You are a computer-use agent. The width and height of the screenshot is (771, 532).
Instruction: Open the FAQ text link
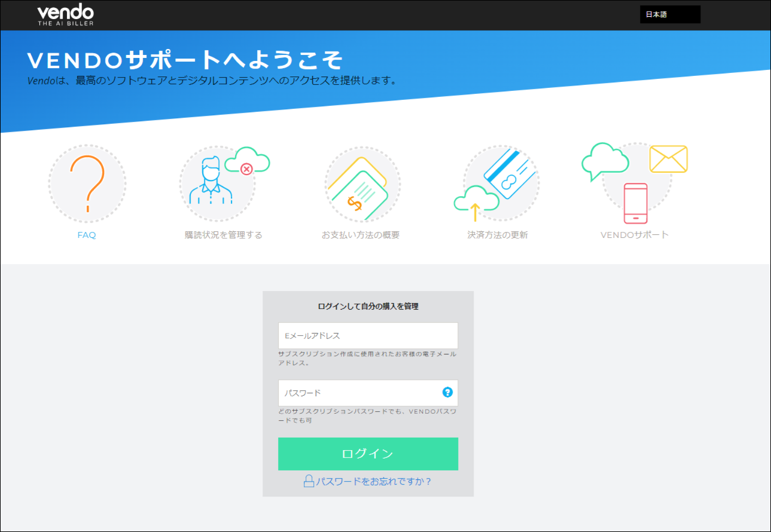coord(87,235)
